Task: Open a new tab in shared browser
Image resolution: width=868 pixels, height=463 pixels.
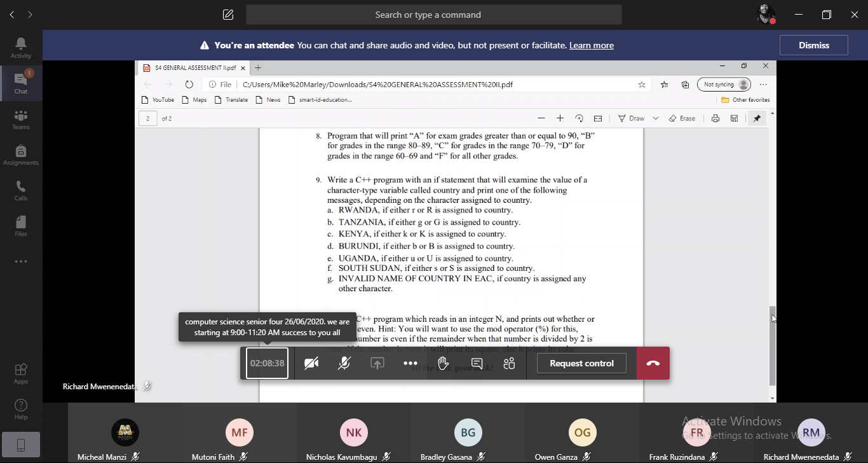Action: coord(258,67)
